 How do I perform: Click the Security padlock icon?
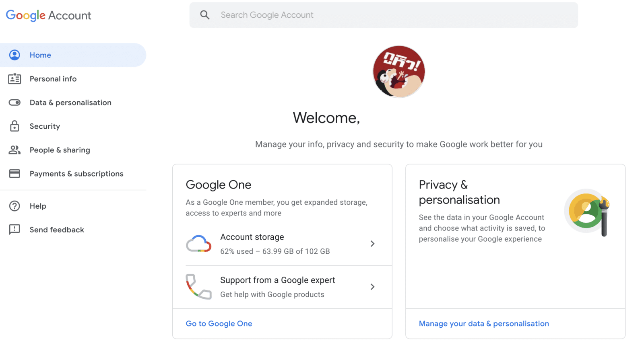14,126
